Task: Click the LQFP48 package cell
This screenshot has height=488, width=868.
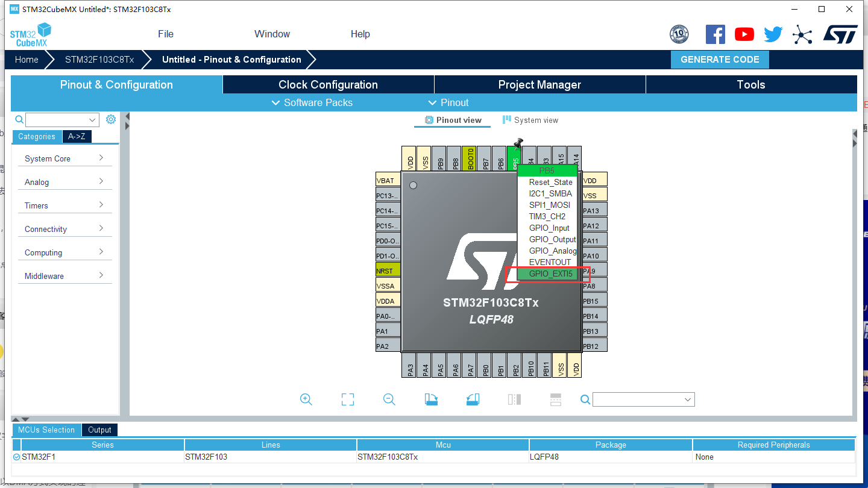Action: 611,457
